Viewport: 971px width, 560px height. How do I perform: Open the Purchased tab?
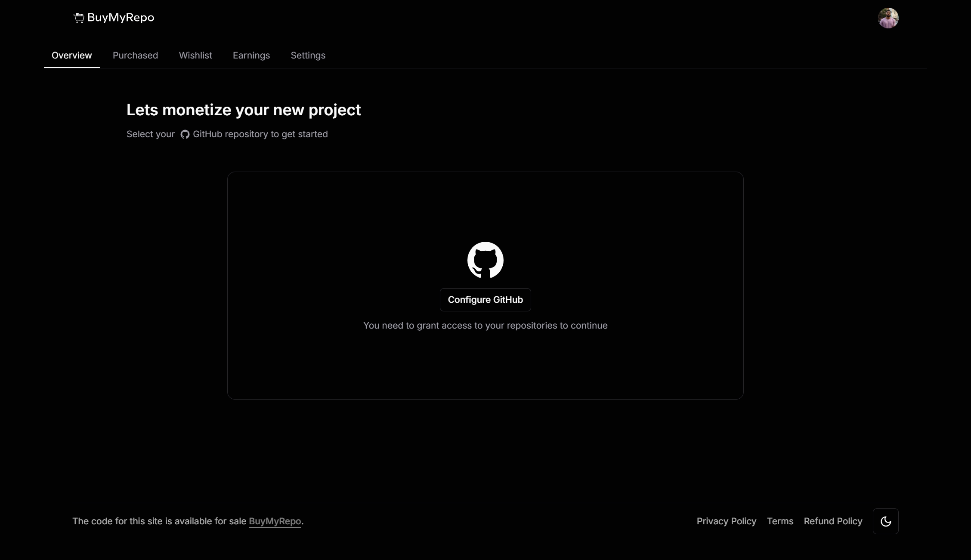coord(135,55)
